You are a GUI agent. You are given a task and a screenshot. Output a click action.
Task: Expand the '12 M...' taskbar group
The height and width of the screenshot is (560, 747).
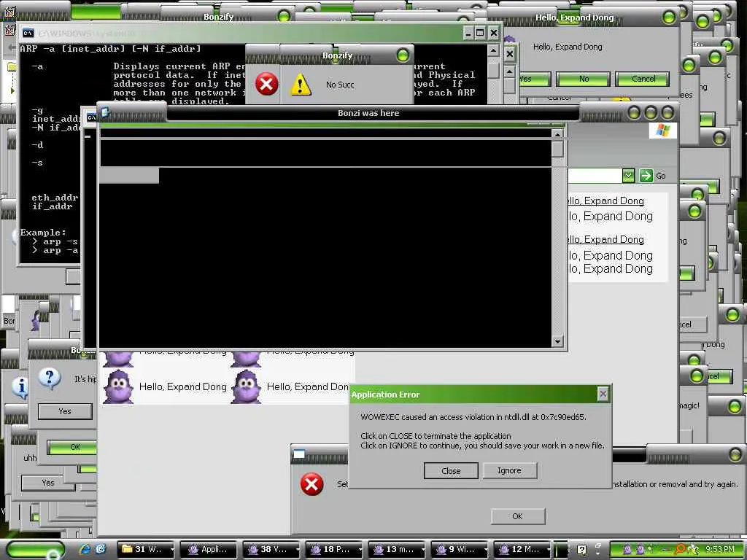[522, 550]
